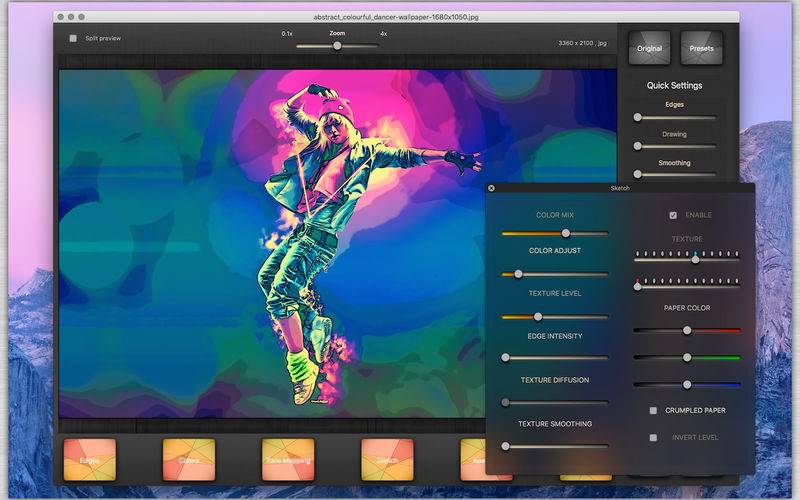This screenshot has width=800, height=500.
Task: Open the Sketch effect tile
Action: click(x=387, y=460)
